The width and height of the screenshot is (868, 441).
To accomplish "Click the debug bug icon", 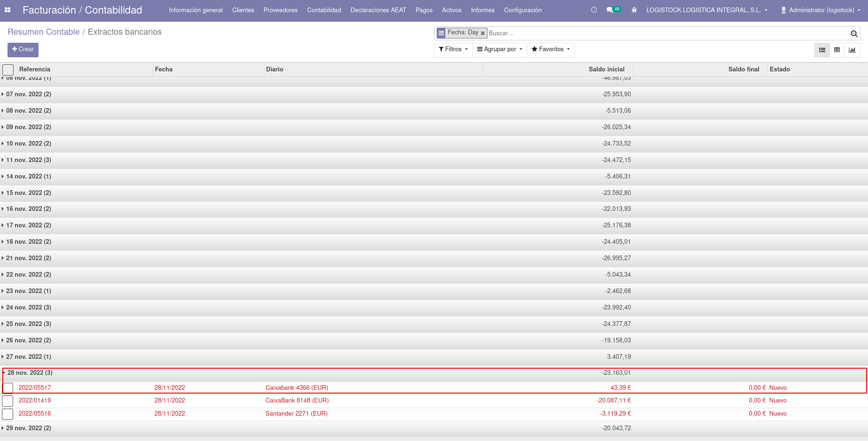I will tap(634, 10).
